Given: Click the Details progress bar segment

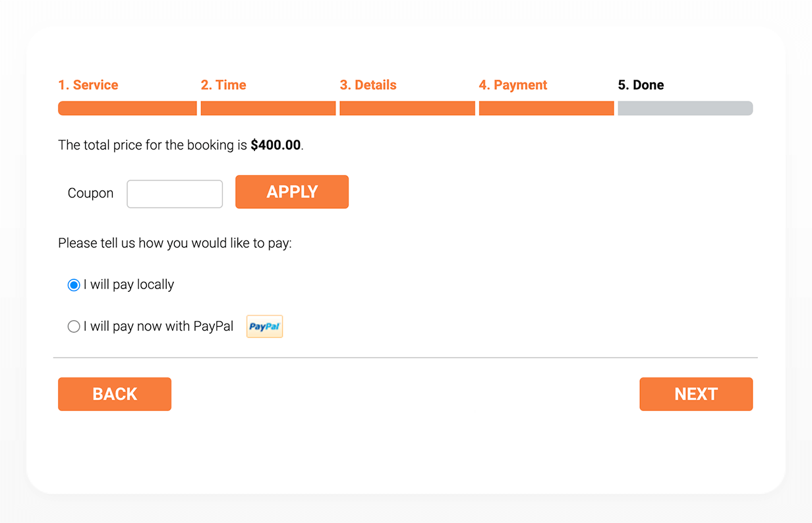Looking at the screenshot, I should tap(407, 108).
